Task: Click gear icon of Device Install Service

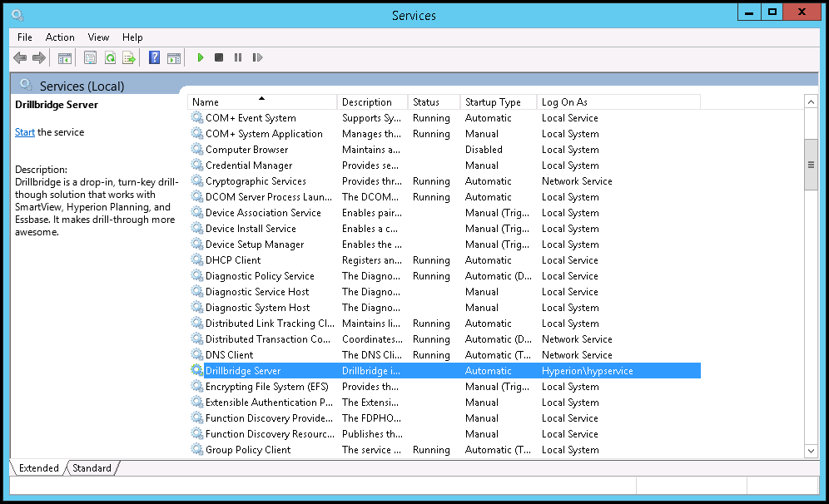Action: [197, 228]
